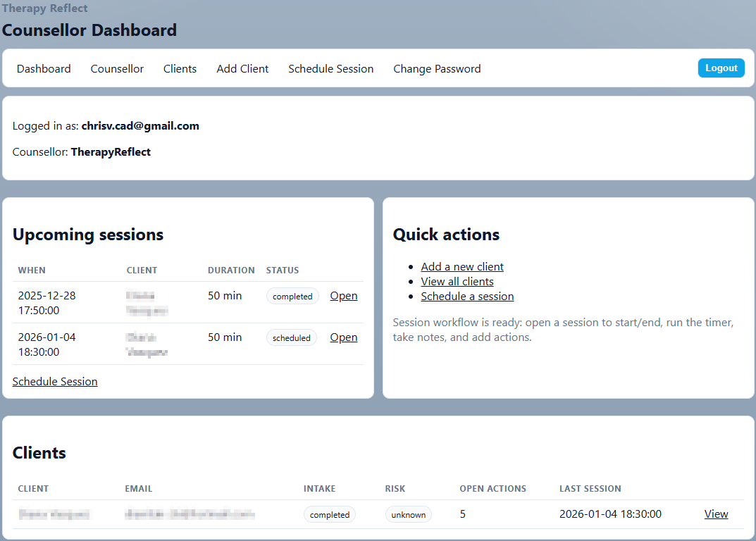Select Clients in the top navigation bar
This screenshot has height=541, width=756.
(180, 68)
